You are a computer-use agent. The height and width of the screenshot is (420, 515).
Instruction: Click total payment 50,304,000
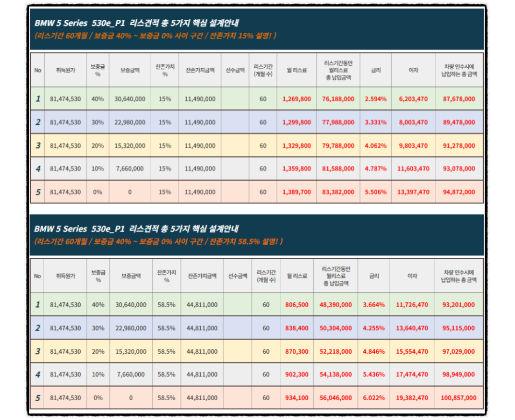click(x=335, y=328)
